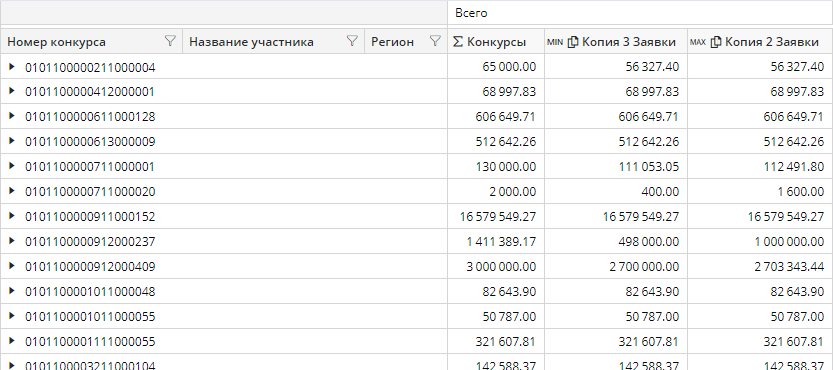The height and width of the screenshot is (370, 833).
Task: Select the tree item 0101100000613000009
Action: tap(90, 141)
